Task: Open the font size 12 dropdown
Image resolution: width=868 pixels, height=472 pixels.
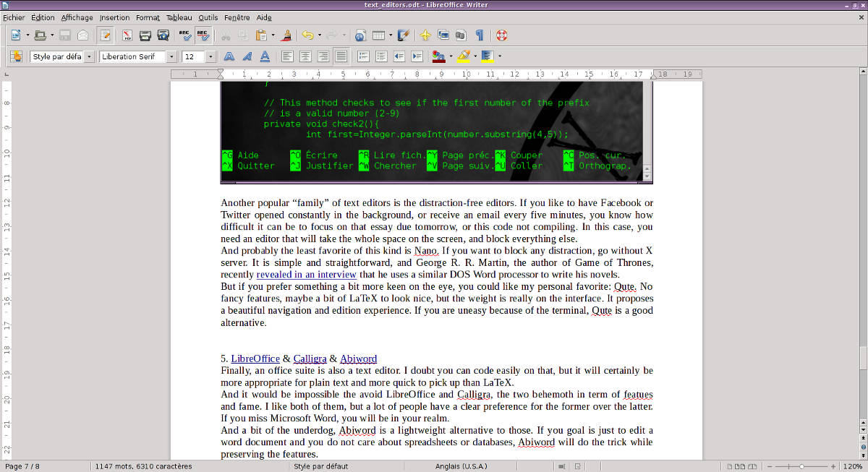Action: click(x=210, y=56)
